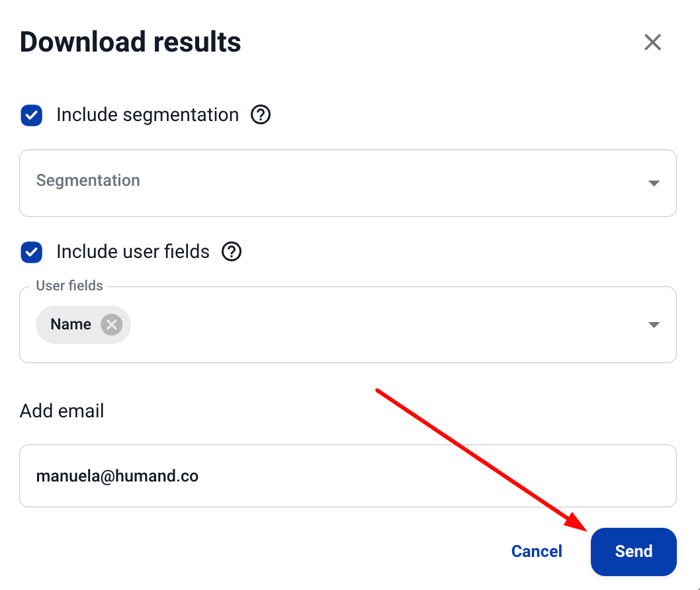Click help icon beside Include segmentation

click(261, 115)
